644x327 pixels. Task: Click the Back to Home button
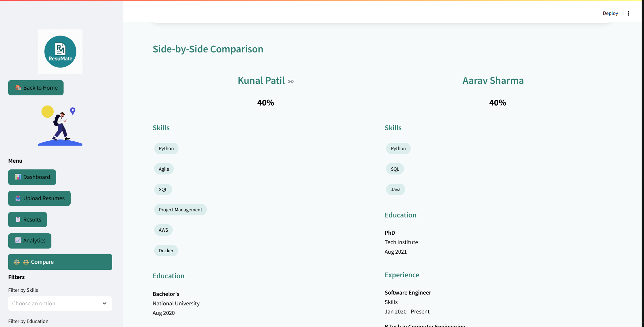[x=36, y=88]
